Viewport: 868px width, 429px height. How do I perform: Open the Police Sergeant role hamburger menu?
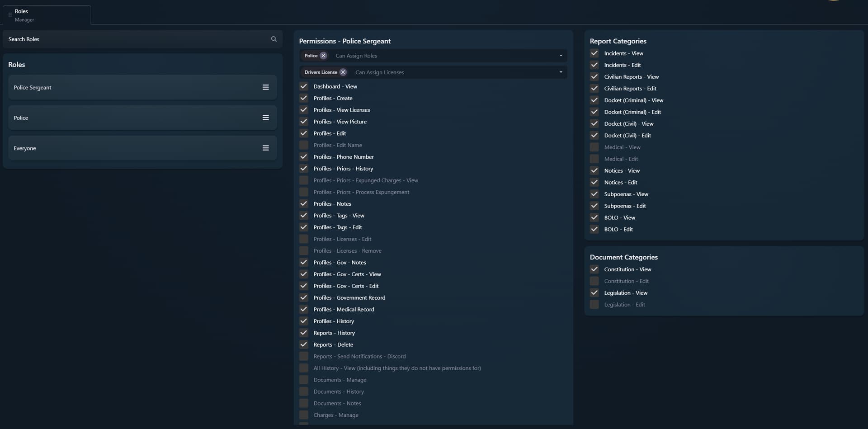tap(266, 87)
